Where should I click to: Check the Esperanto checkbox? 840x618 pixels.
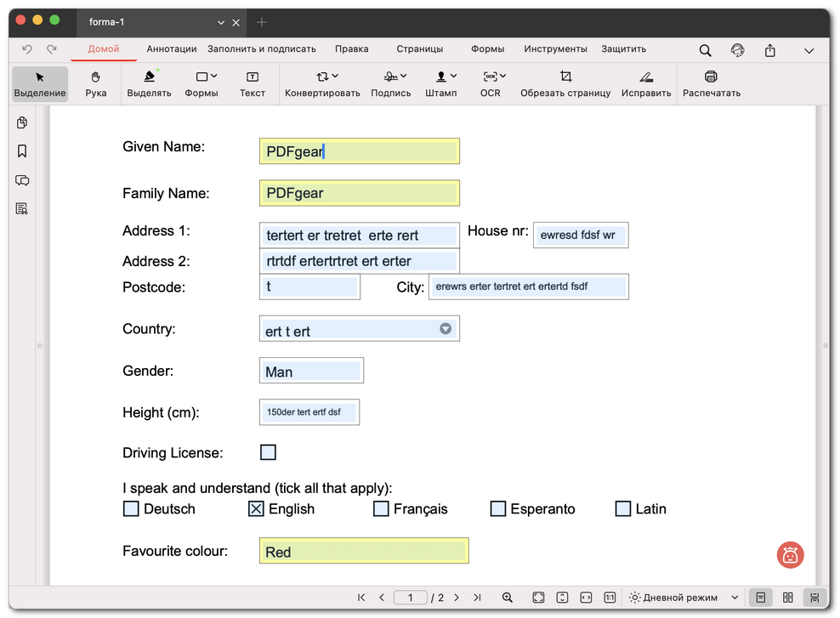[x=498, y=509]
